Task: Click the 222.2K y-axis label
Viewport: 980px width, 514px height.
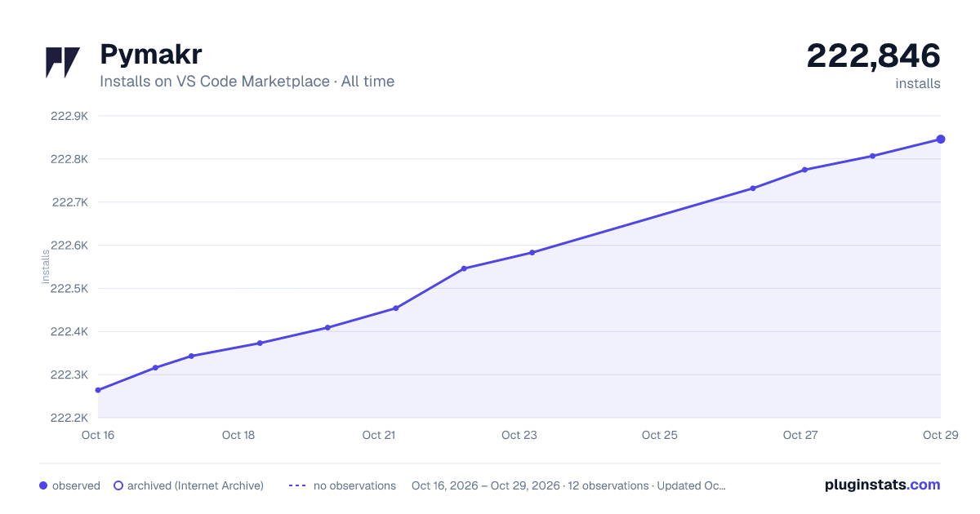Action: pyautogui.click(x=69, y=419)
